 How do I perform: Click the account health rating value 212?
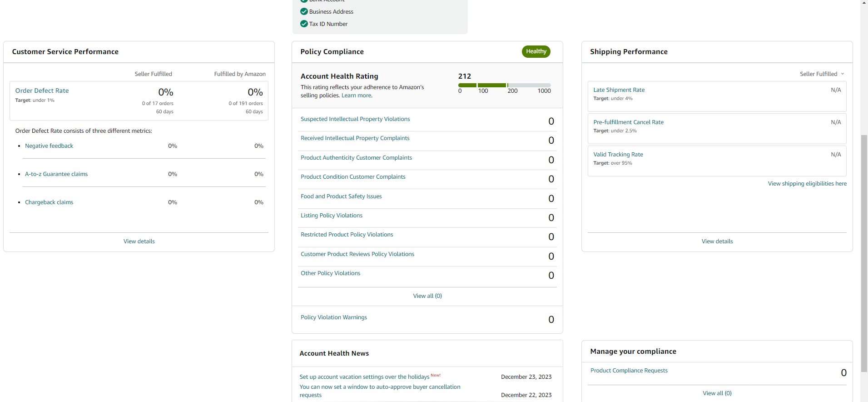click(465, 76)
